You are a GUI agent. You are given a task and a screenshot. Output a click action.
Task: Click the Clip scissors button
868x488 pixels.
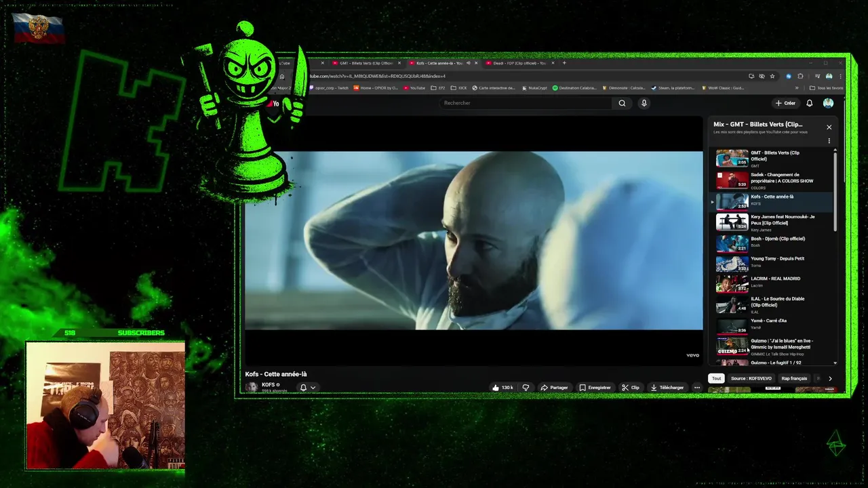tap(631, 388)
